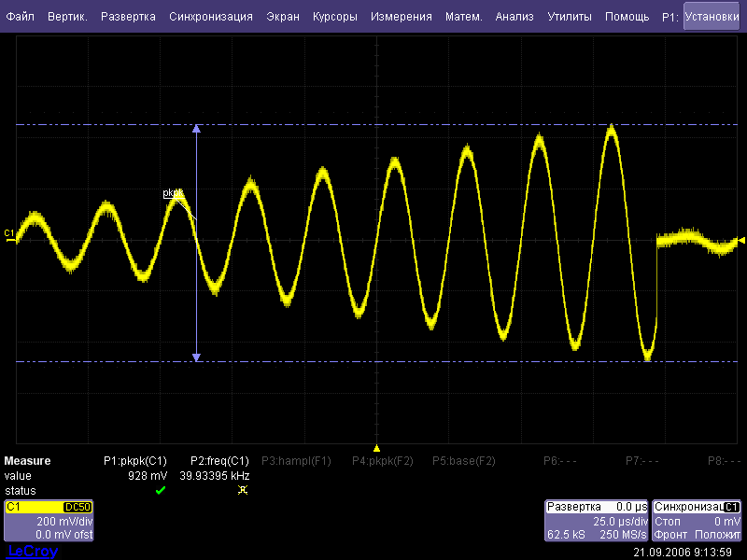
Task: Open the Курсоры menu
Action: pos(334,17)
